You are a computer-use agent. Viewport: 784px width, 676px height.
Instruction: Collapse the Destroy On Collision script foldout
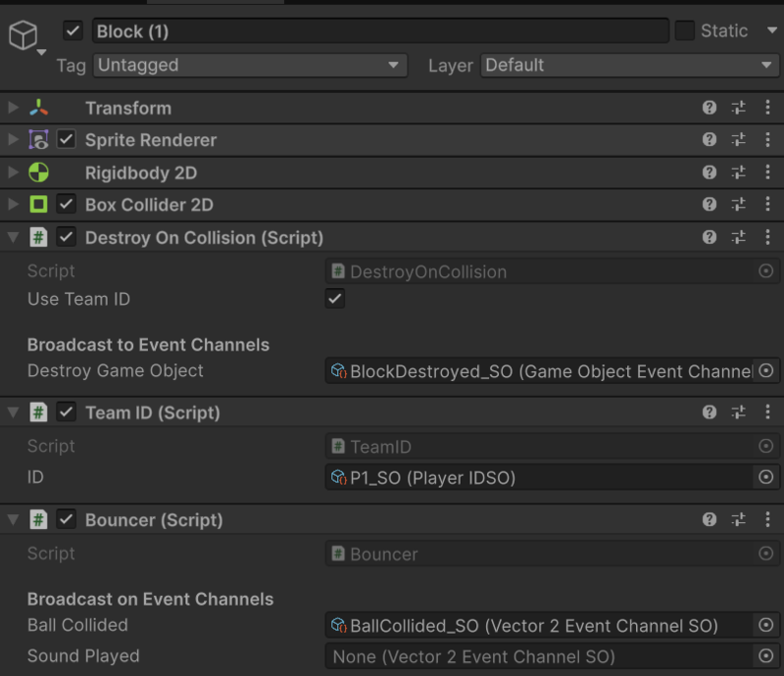13,237
